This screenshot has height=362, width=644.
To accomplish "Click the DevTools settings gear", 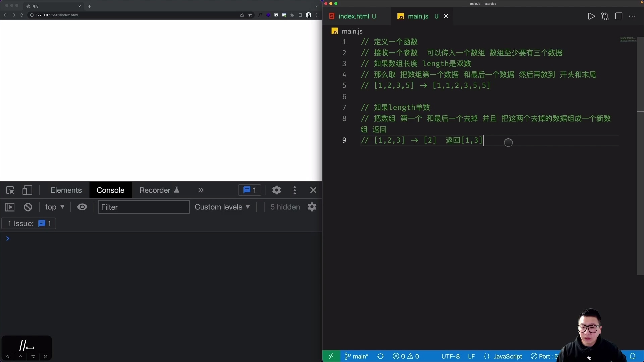I will click(276, 190).
